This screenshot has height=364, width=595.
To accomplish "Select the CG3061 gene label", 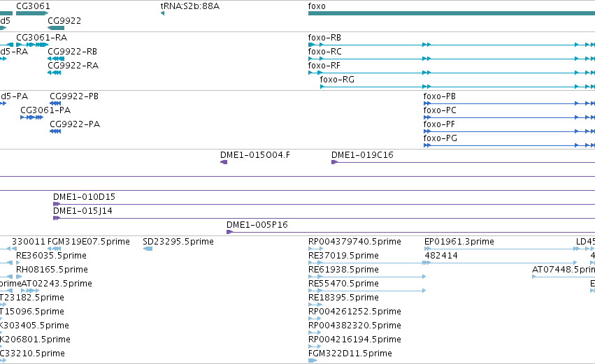I will (x=33, y=6).
